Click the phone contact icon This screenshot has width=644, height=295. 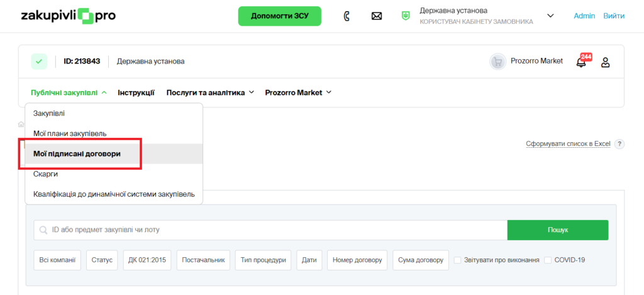(x=347, y=16)
